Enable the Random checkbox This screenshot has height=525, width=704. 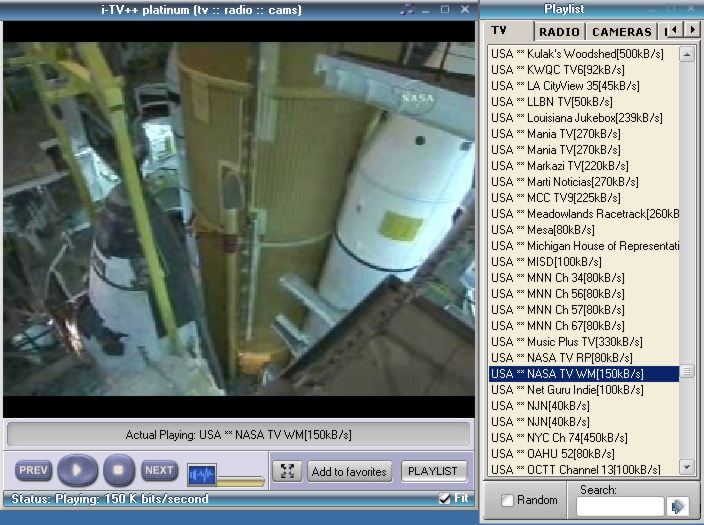(507, 500)
